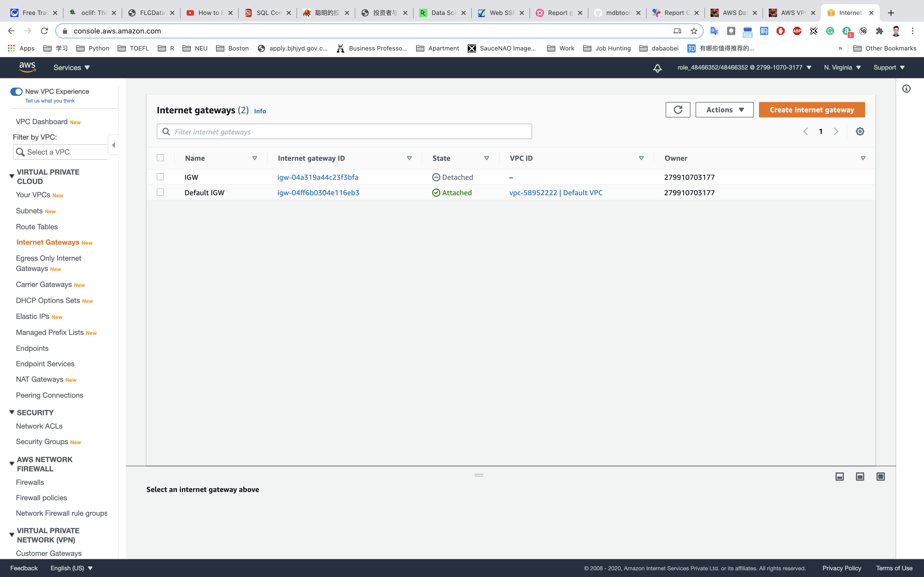Check the Default IGW row checkbox
924x577 pixels.
(160, 192)
